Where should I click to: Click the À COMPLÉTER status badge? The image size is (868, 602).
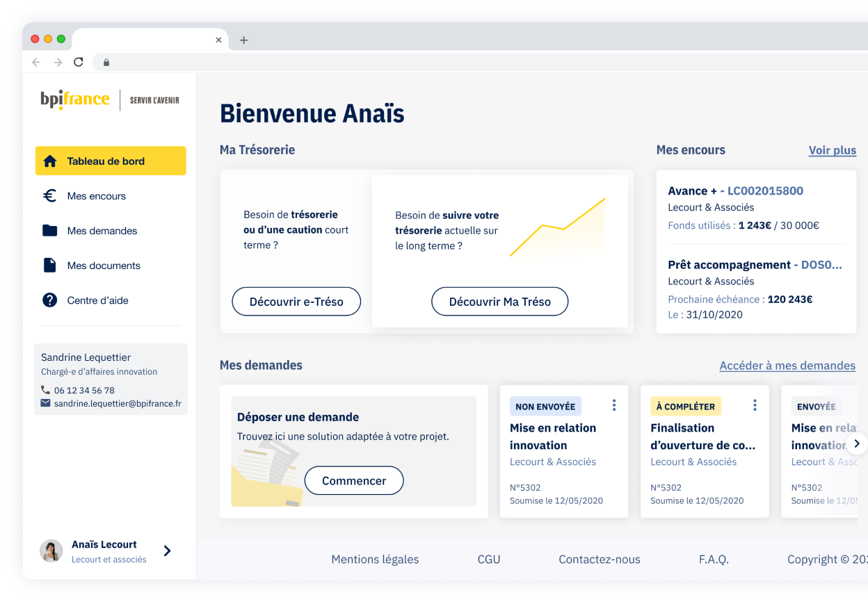pos(686,406)
